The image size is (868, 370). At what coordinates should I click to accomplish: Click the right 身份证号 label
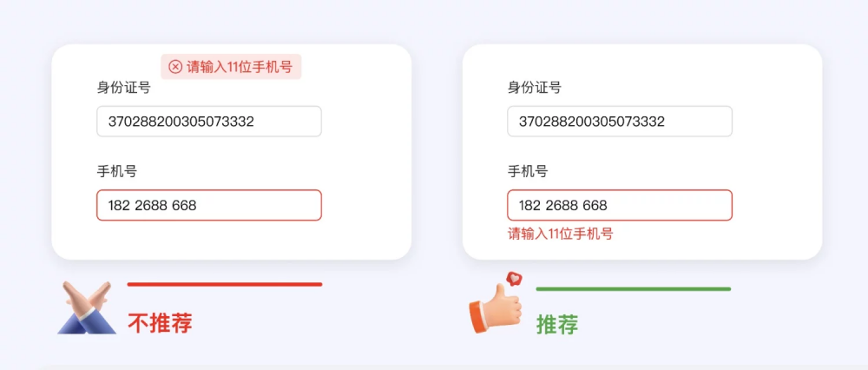pyautogui.click(x=535, y=88)
